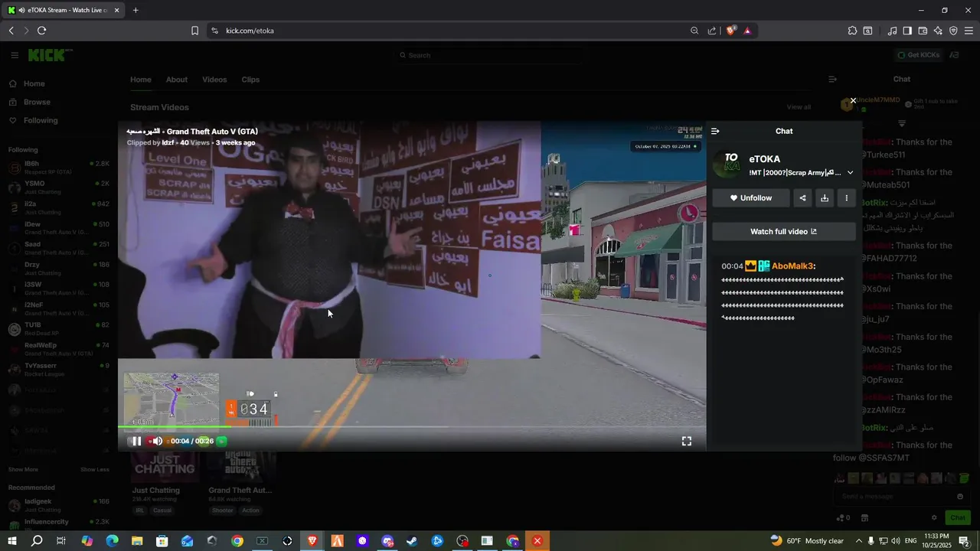
Task: Open followed channel TvYasserr
Action: tap(58, 369)
